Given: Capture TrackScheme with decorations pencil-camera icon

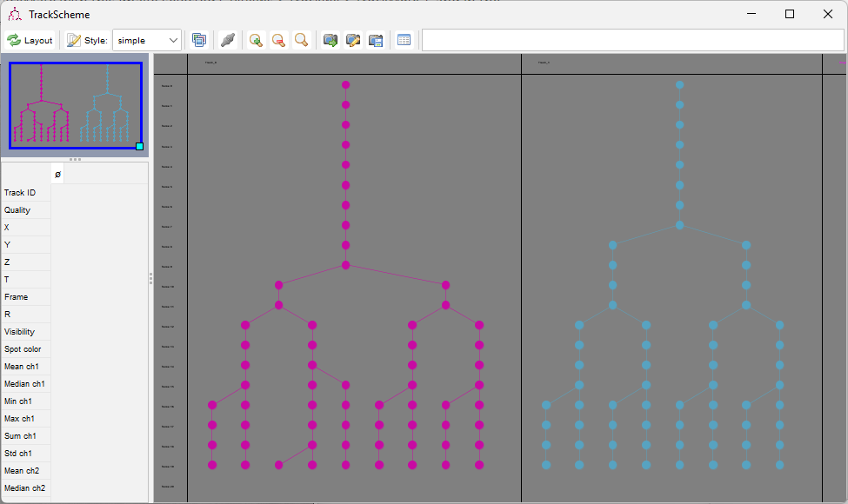Looking at the screenshot, I should [352, 41].
